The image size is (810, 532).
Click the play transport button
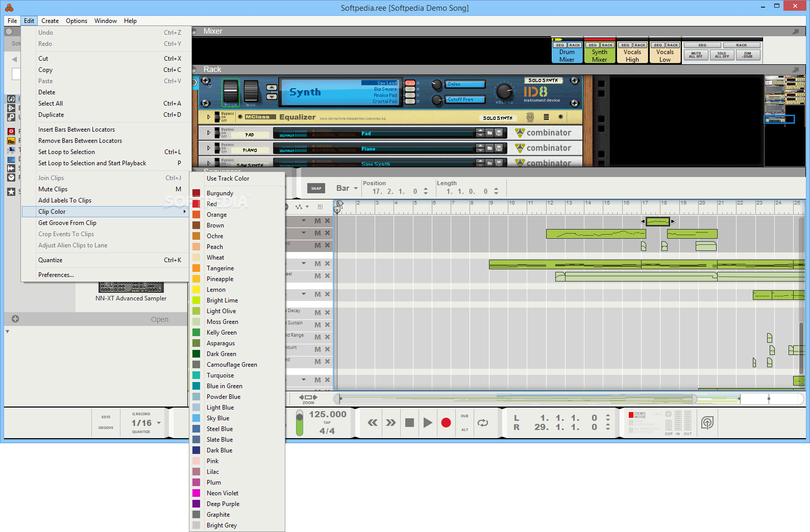click(x=428, y=422)
